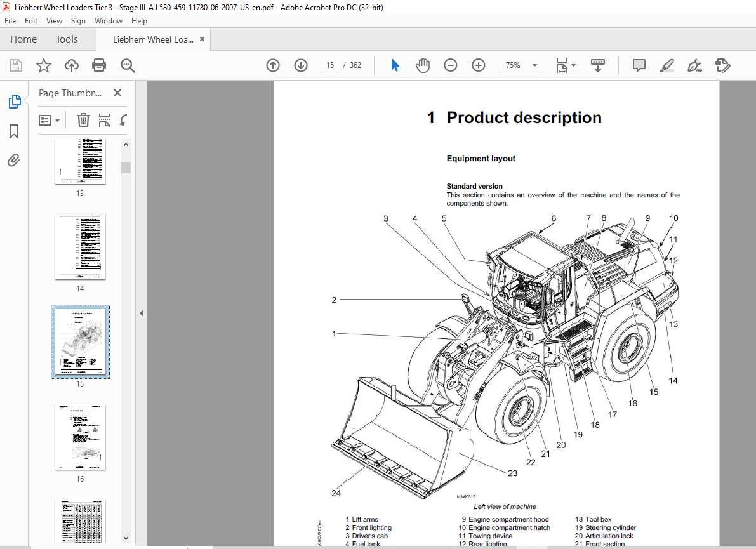Viewport: 756px width, 549px height.
Task: Switch to the Tools tab
Action: click(x=67, y=39)
